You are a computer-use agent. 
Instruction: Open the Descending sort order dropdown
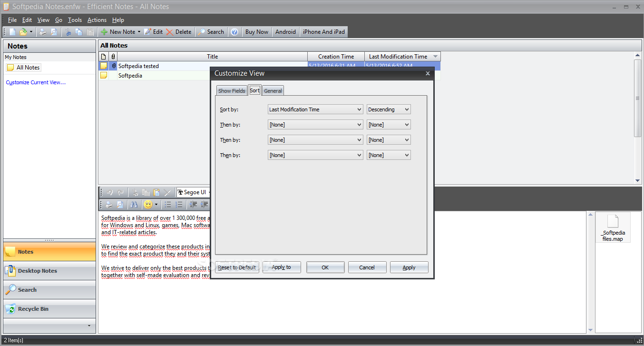(x=389, y=109)
